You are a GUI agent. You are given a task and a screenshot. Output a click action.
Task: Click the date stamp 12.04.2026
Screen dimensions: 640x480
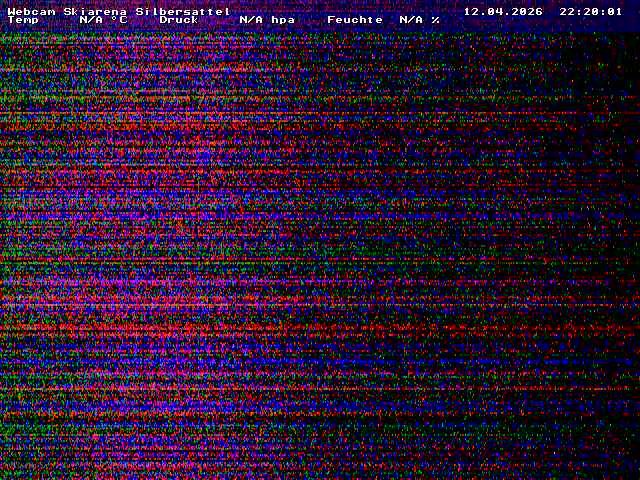(503, 11)
